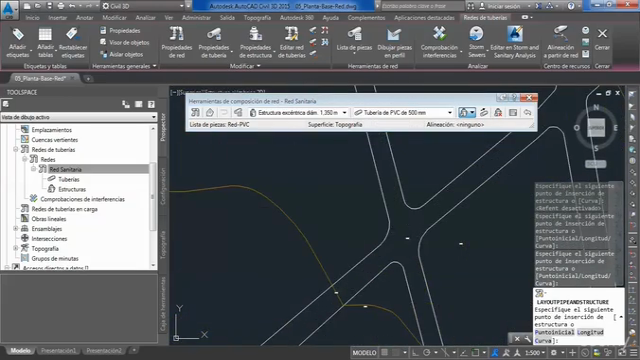Switch to Topografía ribbon tab
640x360 pixels.
257,18
